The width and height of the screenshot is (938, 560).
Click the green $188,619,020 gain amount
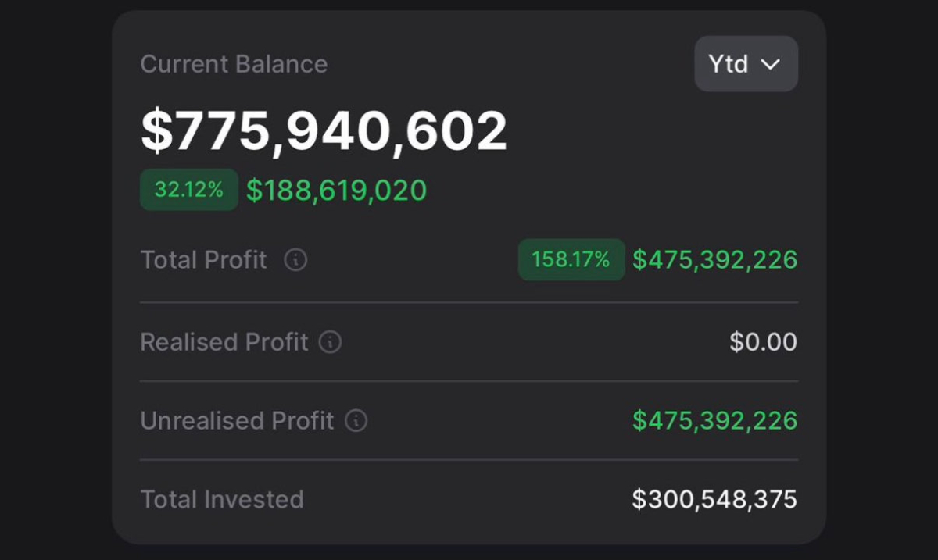(x=337, y=189)
